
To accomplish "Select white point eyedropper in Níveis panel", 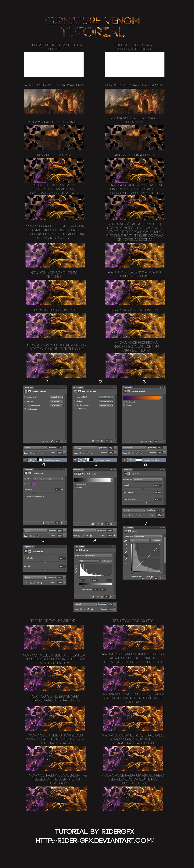I will pos(76,572).
